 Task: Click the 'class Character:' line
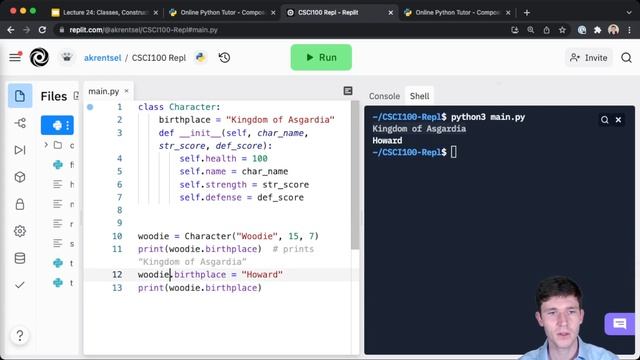[x=179, y=107]
